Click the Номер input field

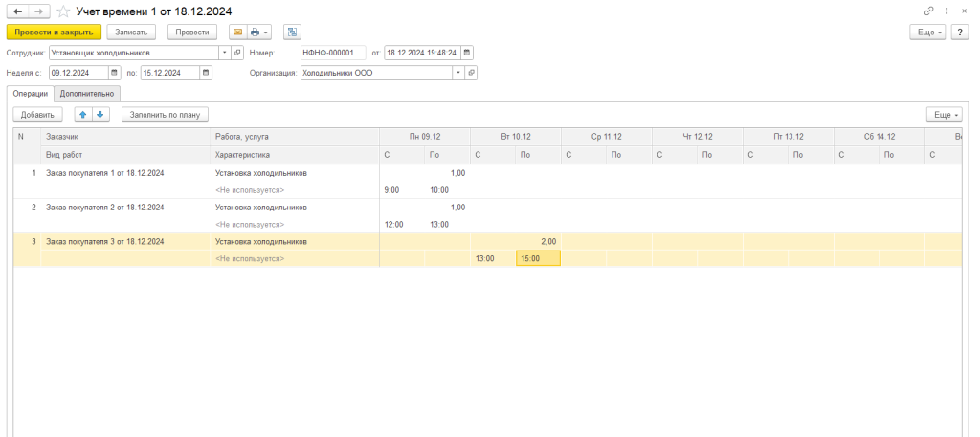(x=332, y=53)
